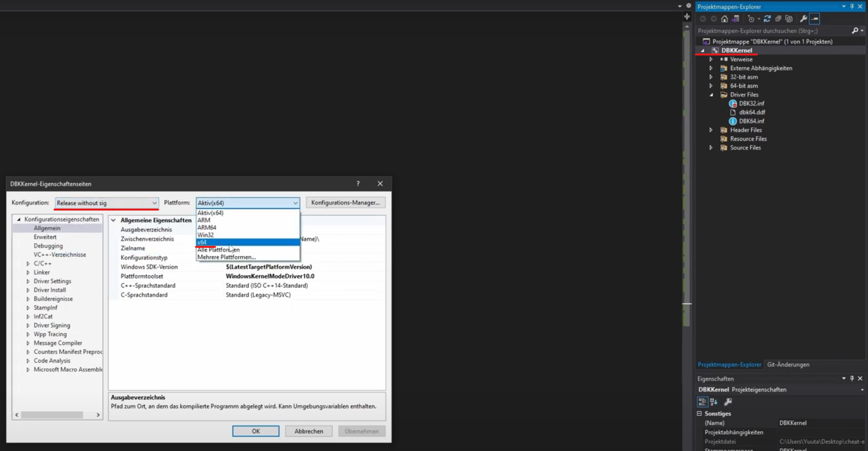Collapse the Konfigurationseigenschaften tree node
The height and width of the screenshot is (451, 868).
pyautogui.click(x=19, y=219)
